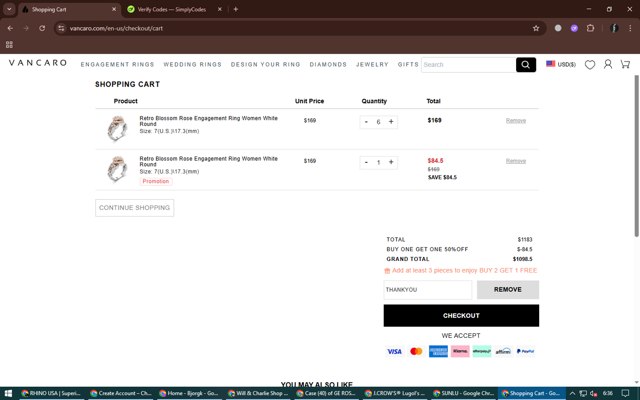Click the Promotion tag label

click(x=156, y=181)
